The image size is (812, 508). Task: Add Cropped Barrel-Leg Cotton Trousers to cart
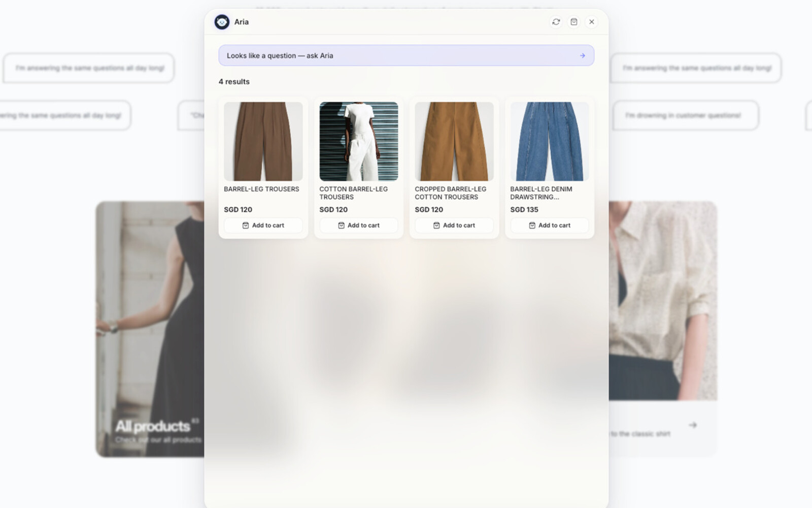(454, 225)
